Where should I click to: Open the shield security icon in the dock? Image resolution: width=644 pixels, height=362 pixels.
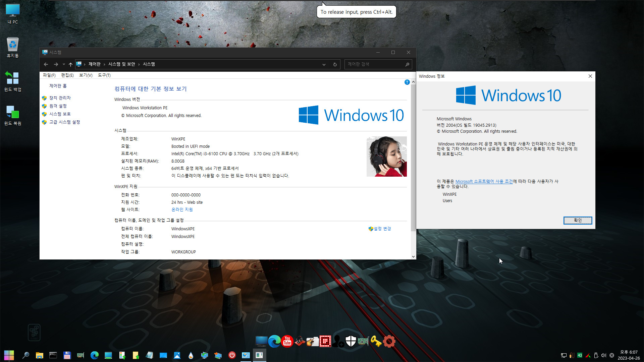click(351, 341)
